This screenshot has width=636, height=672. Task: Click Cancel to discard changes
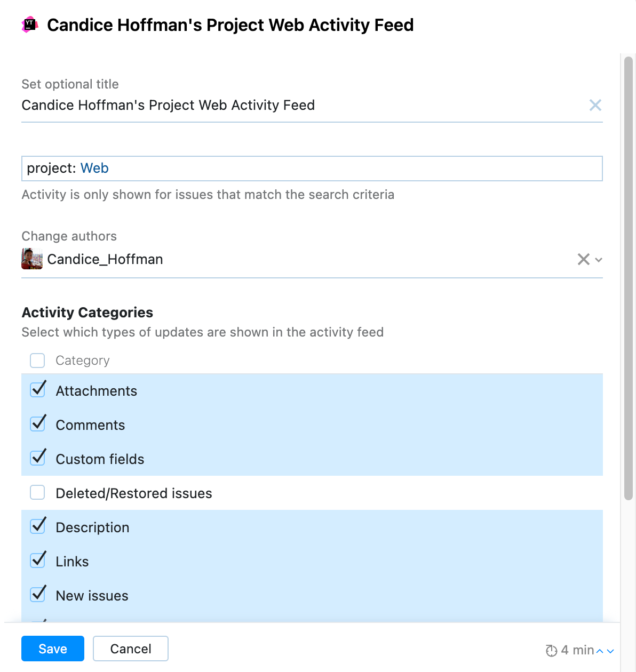pyautogui.click(x=130, y=649)
